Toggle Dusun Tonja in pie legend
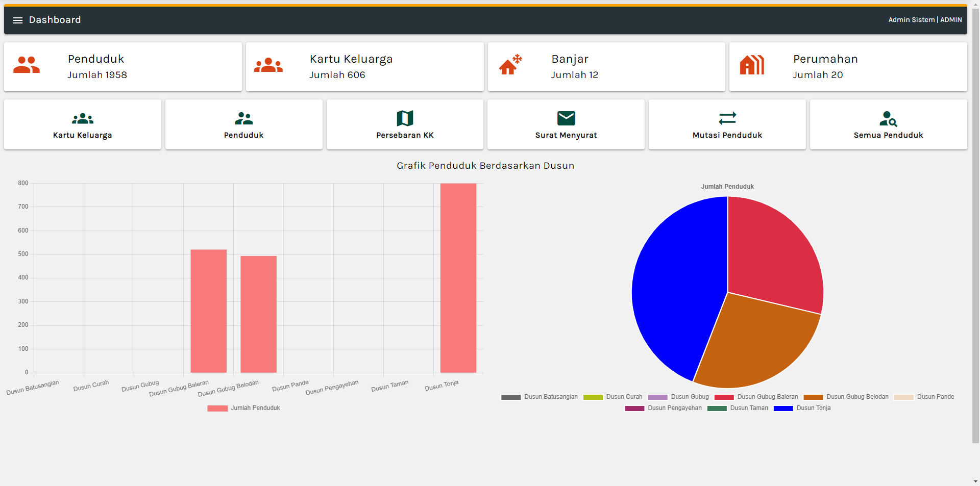 802,408
